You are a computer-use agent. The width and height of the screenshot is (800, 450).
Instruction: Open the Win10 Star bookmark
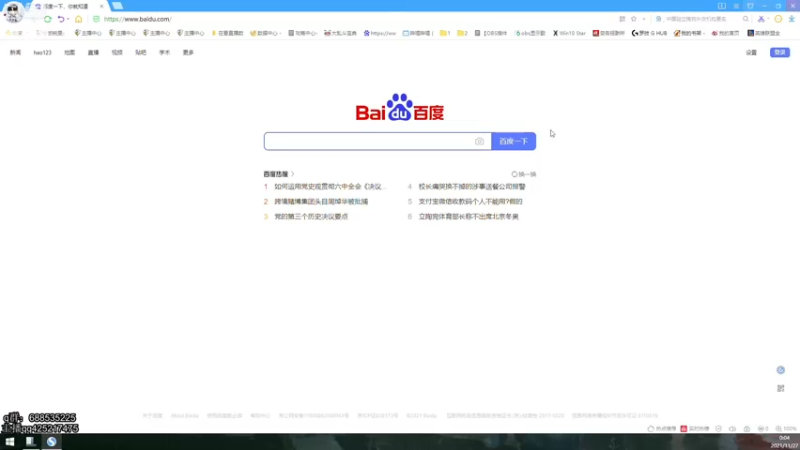point(569,33)
